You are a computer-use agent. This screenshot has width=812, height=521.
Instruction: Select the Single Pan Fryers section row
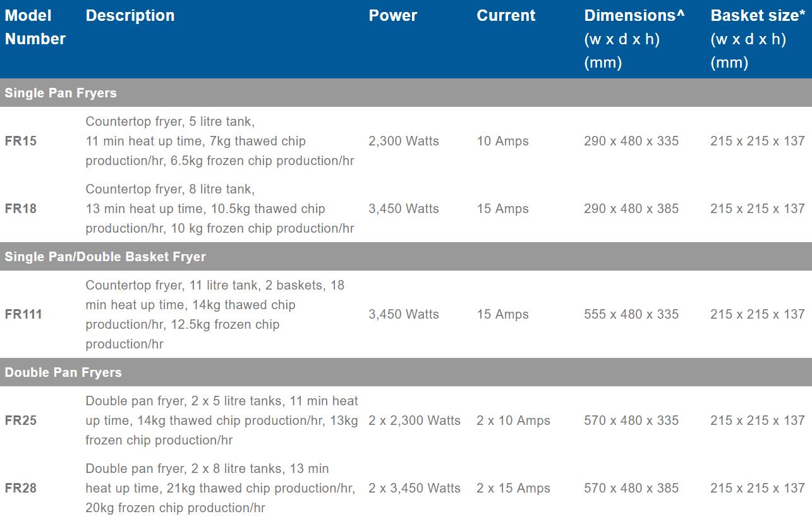61,93
